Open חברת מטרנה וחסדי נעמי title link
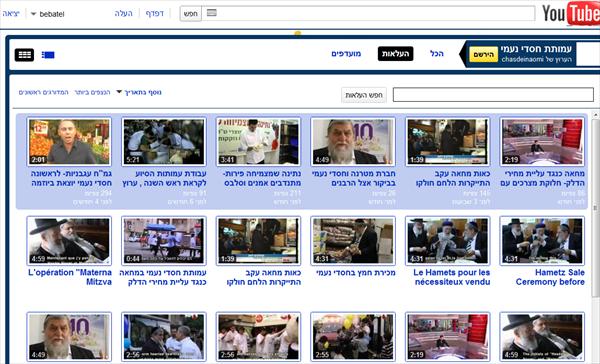 [x=354, y=178]
